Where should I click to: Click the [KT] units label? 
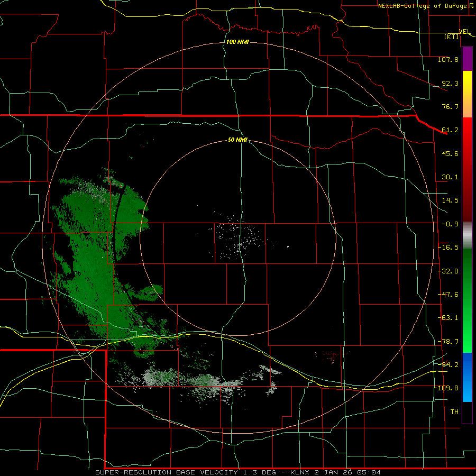coord(452,36)
